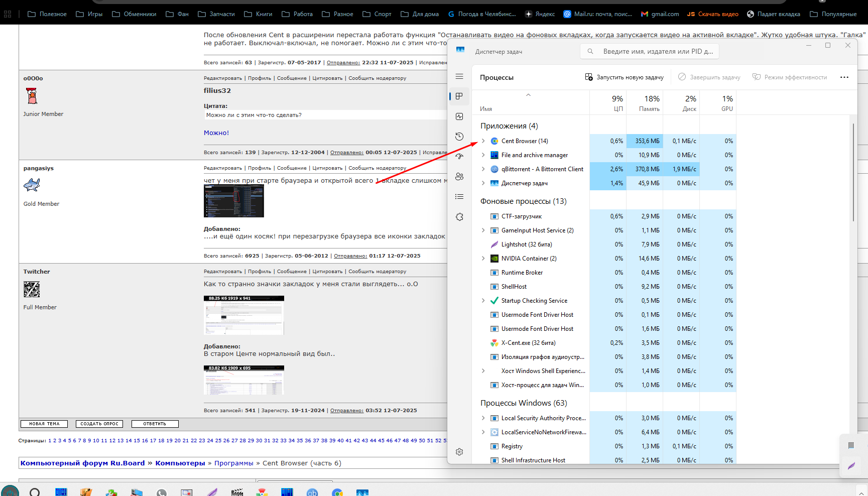Click the Startup Checking Service checkmark icon
Viewport: 868px width, 496px height.
(x=494, y=301)
